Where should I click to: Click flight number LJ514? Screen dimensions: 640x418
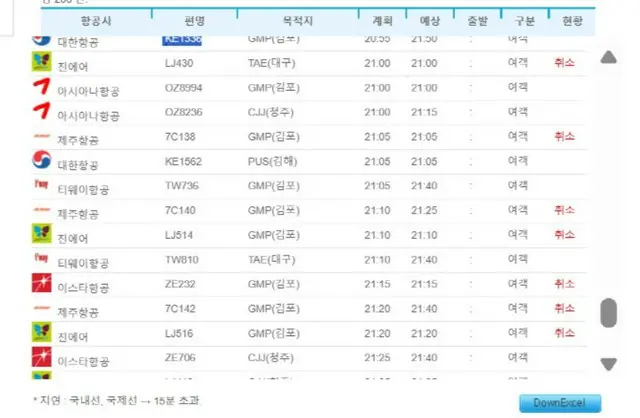(179, 235)
